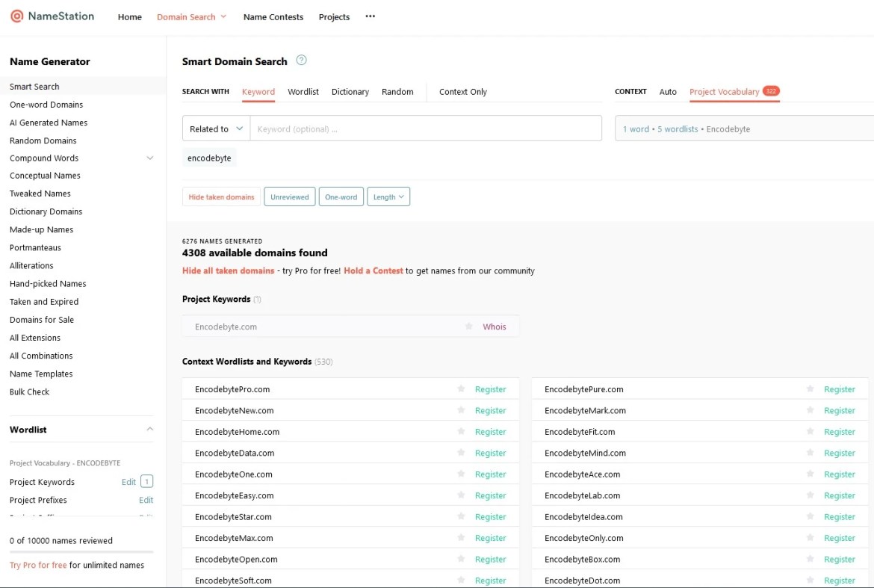The height and width of the screenshot is (588, 874).
Task: Star the EncodebyteMax.com domain
Action: (x=461, y=537)
